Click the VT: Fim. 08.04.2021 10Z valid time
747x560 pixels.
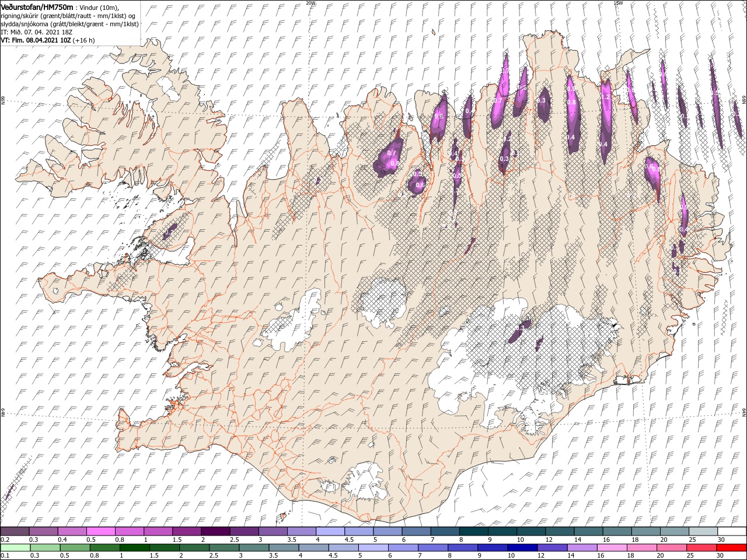pos(36,40)
